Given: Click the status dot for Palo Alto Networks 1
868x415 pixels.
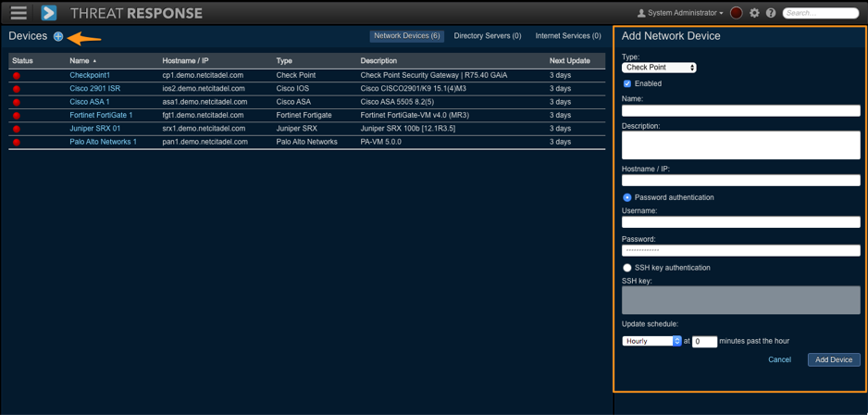Looking at the screenshot, I should [17, 143].
